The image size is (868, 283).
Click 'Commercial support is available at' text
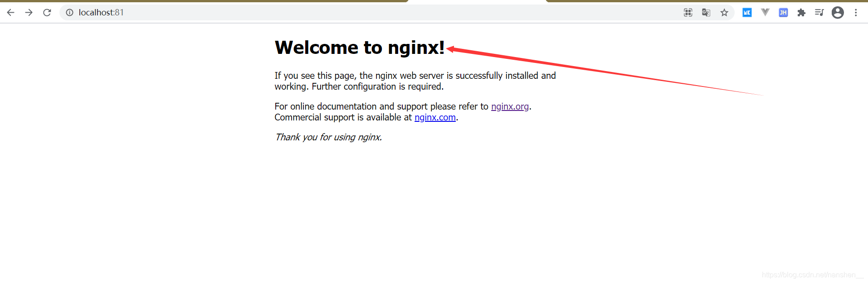coord(343,117)
